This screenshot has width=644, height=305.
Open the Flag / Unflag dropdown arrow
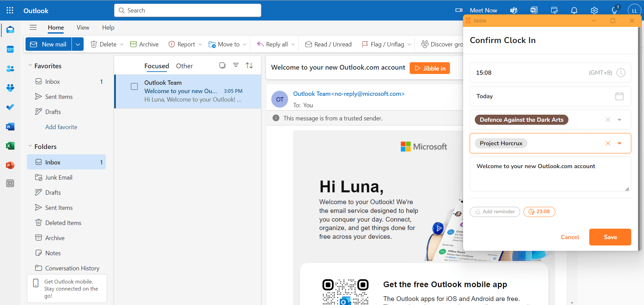click(409, 44)
